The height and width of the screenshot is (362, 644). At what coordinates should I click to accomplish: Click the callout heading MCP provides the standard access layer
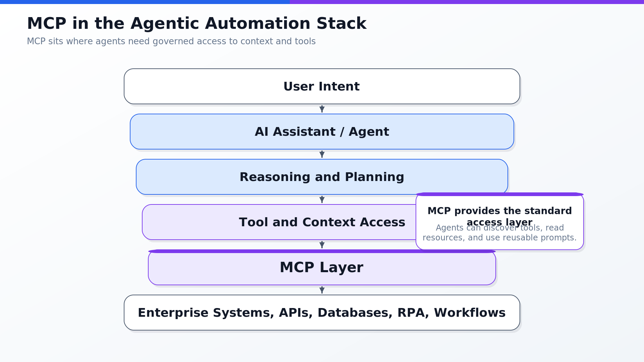tap(500, 216)
